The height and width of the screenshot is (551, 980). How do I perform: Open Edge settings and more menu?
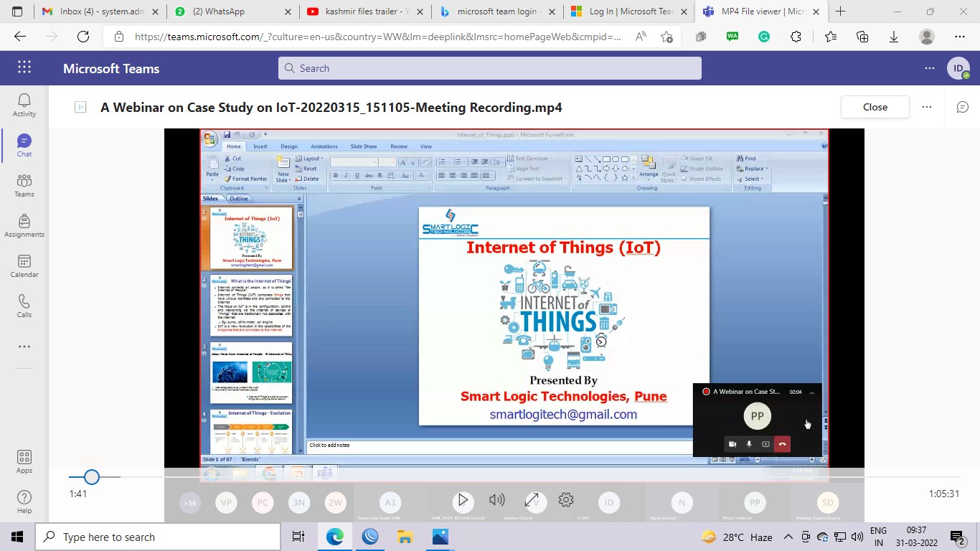(960, 37)
